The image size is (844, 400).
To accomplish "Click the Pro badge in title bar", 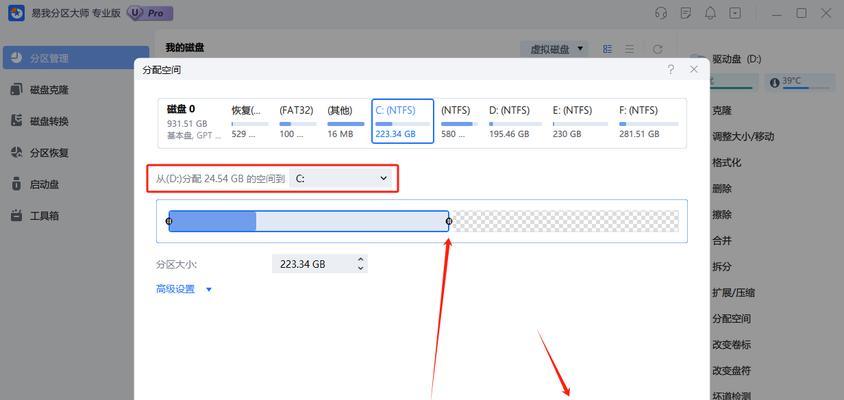I will tap(150, 13).
